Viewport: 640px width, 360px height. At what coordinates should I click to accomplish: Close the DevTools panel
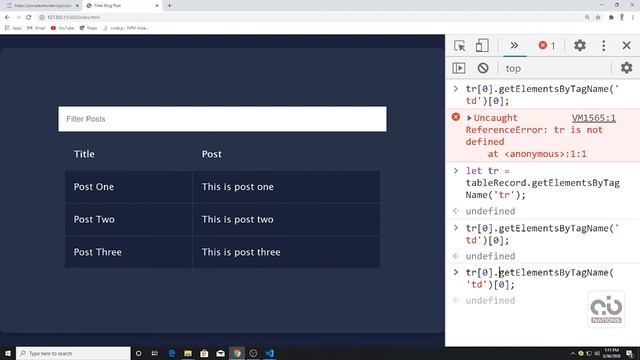point(627,45)
